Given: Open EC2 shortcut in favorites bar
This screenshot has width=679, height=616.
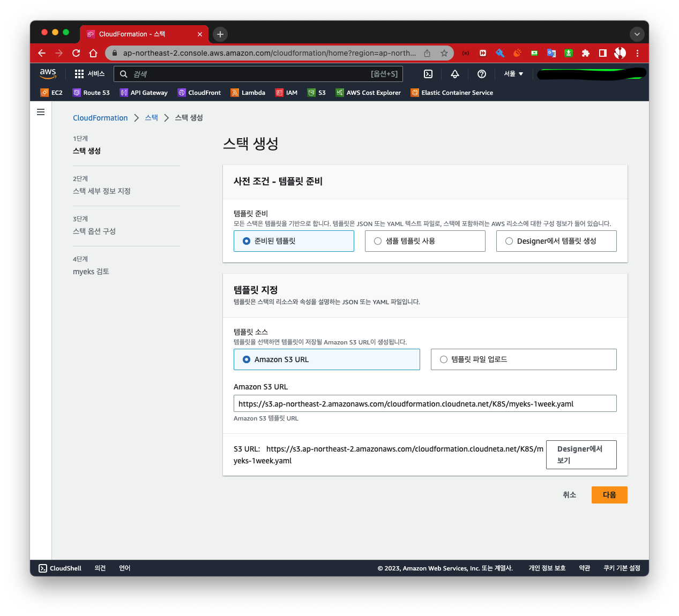Looking at the screenshot, I should tap(51, 93).
